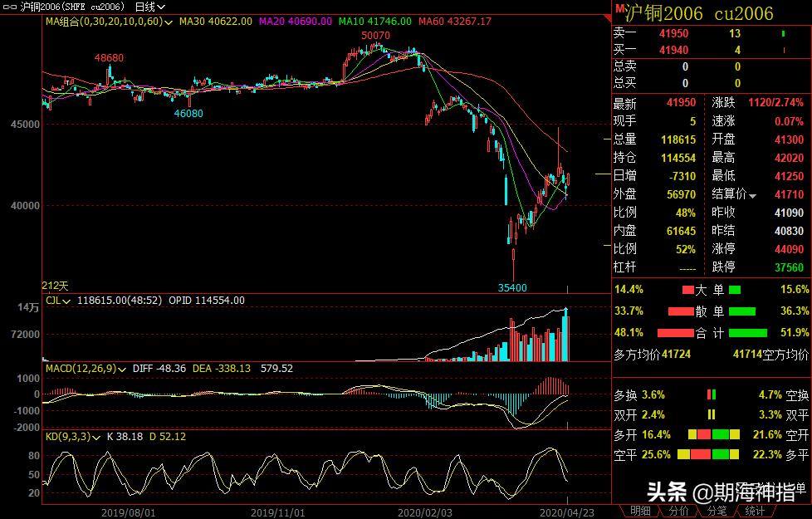Switch to the 明细 tab
The image size is (812, 519).
click(x=640, y=512)
